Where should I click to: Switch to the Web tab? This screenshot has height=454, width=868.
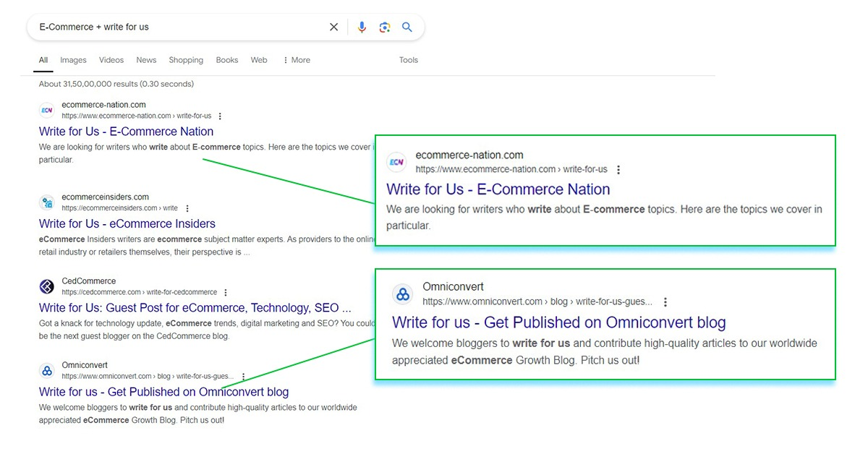pyautogui.click(x=259, y=60)
